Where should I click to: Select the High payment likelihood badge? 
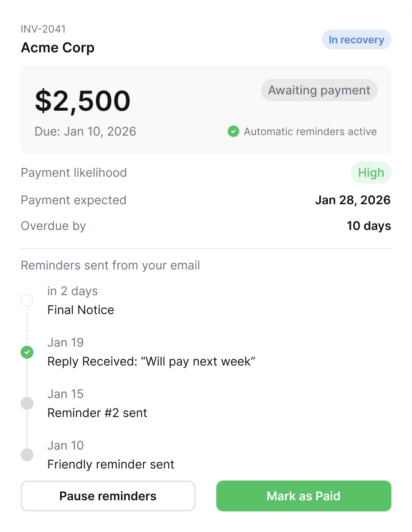point(371,173)
